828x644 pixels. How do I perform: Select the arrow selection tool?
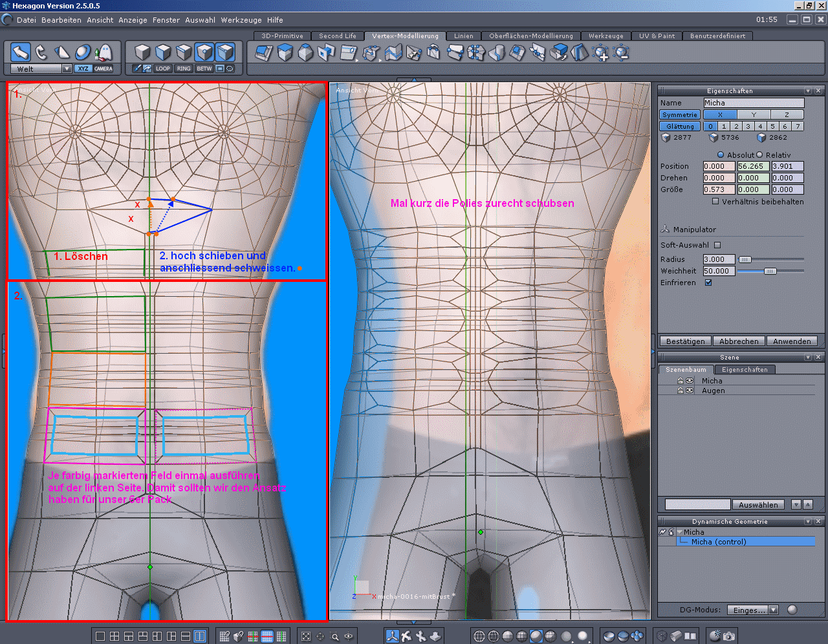point(21,52)
